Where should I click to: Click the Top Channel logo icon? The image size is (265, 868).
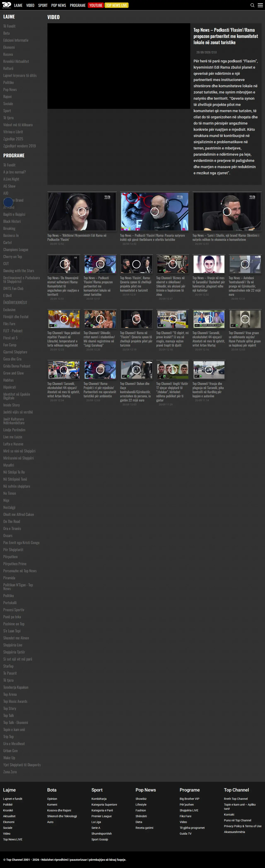tap(6, 5)
